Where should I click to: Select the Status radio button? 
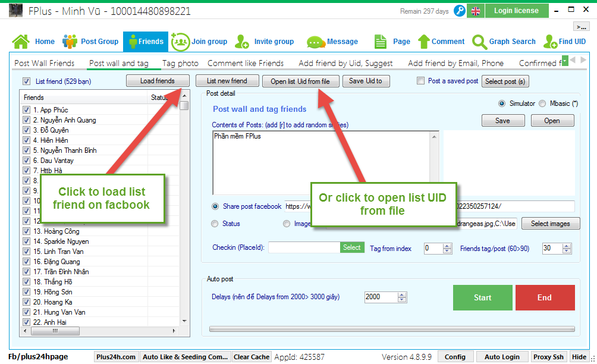(x=215, y=224)
